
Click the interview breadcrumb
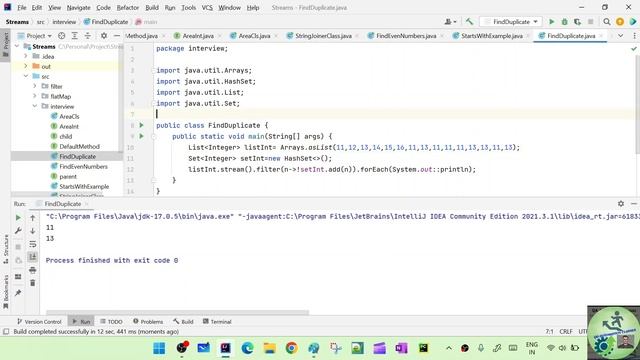pyautogui.click(x=64, y=22)
